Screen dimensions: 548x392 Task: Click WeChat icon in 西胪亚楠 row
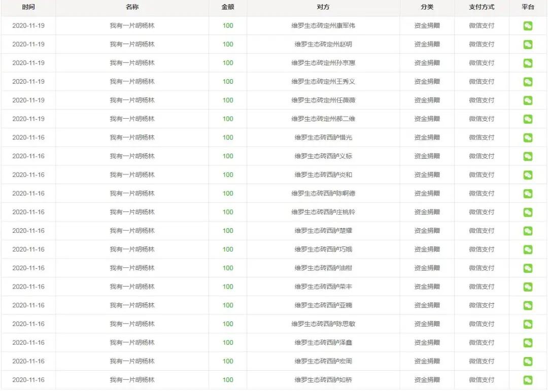click(x=528, y=305)
